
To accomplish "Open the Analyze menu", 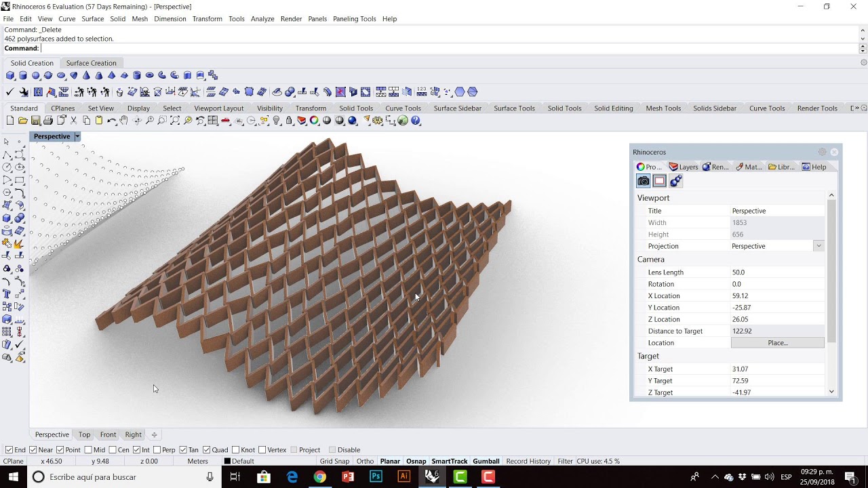I will (x=262, y=19).
